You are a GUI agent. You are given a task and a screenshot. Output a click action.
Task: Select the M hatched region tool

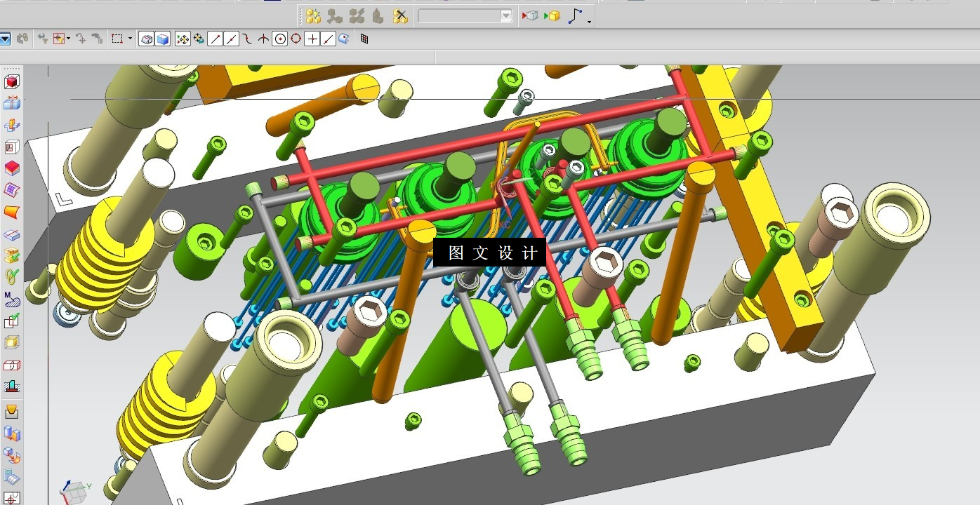coord(12,299)
